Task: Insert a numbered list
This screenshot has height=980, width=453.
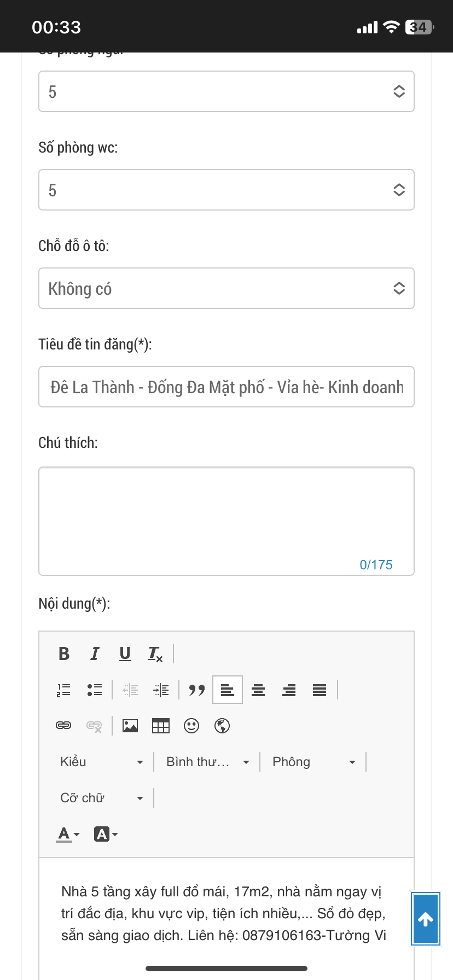Action: [64, 690]
